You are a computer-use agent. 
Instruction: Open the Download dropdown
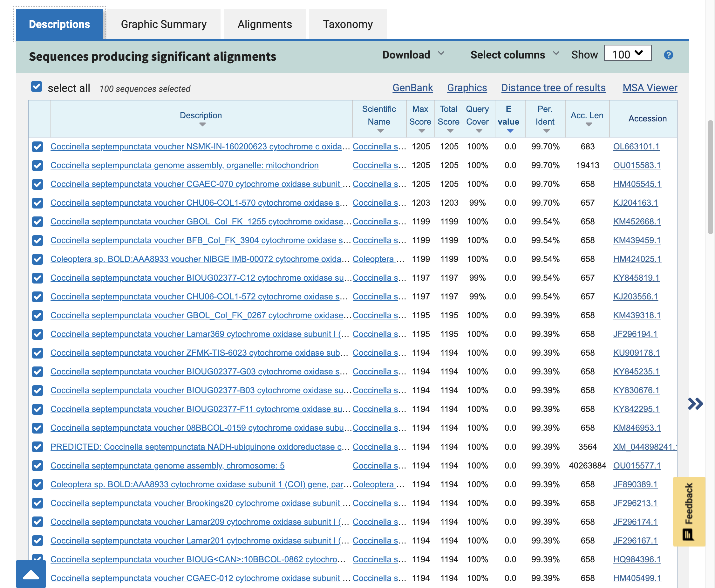(413, 55)
